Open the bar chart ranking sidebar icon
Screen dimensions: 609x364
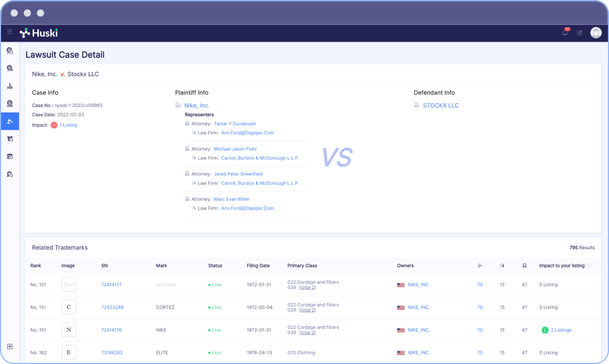click(10, 86)
